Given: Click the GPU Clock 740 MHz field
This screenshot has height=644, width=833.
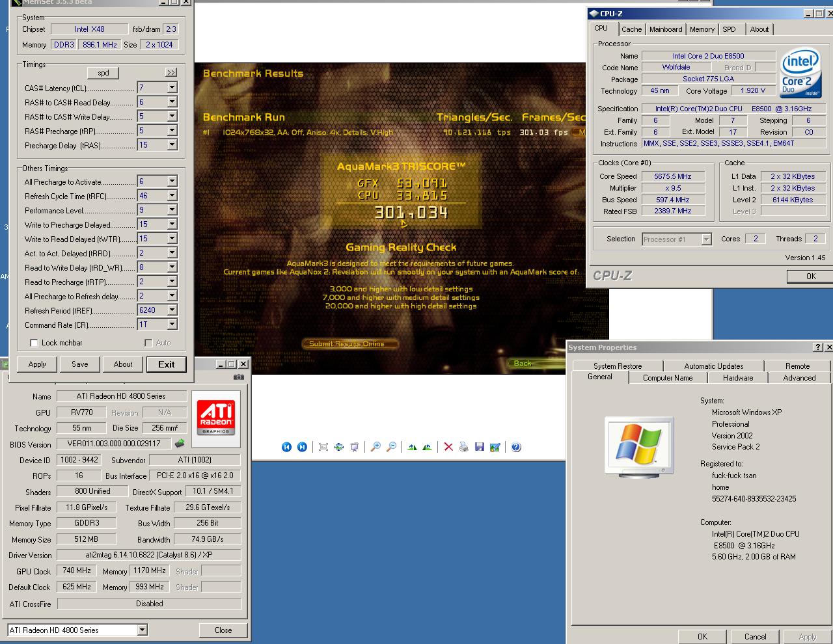Looking at the screenshot, I should 77,570.
